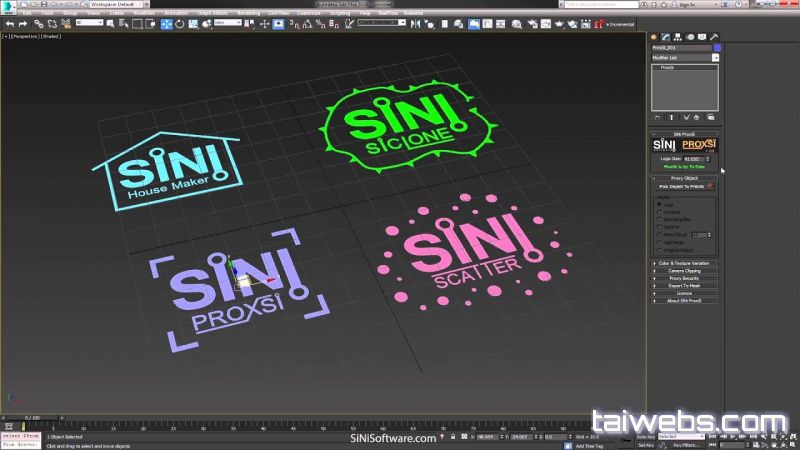
Task: Open the Modify command panel tab
Action: coord(666,37)
